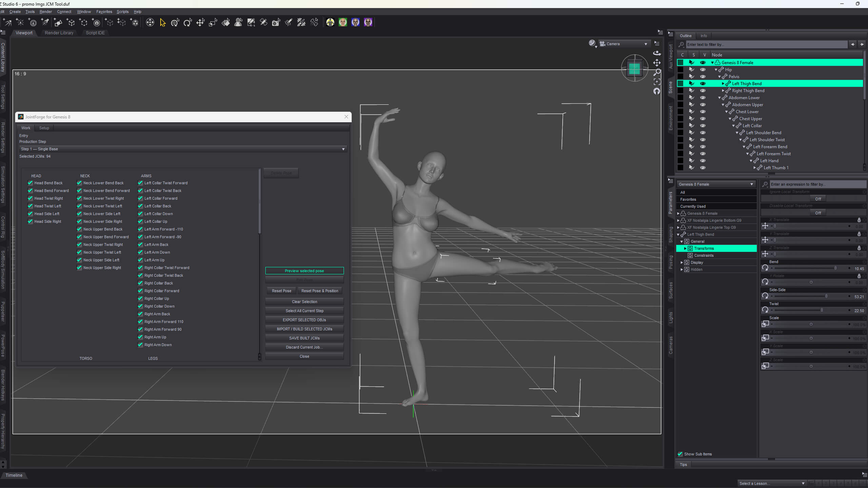Switch to the Info tab in Scene pane

[704, 36]
